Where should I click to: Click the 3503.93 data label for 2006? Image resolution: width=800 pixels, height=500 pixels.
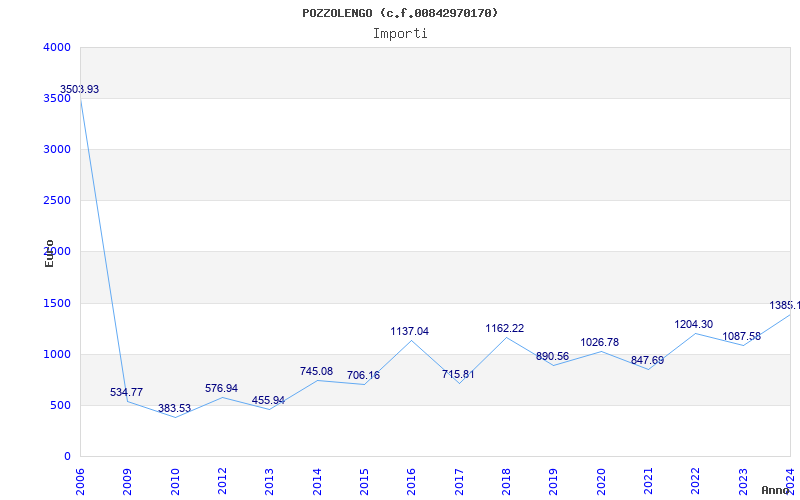tap(80, 90)
